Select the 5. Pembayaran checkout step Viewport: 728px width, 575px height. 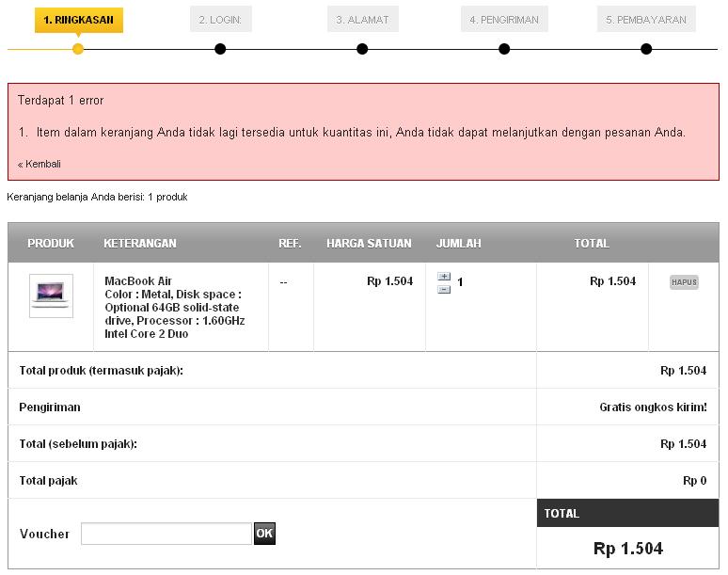[x=646, y=20]
